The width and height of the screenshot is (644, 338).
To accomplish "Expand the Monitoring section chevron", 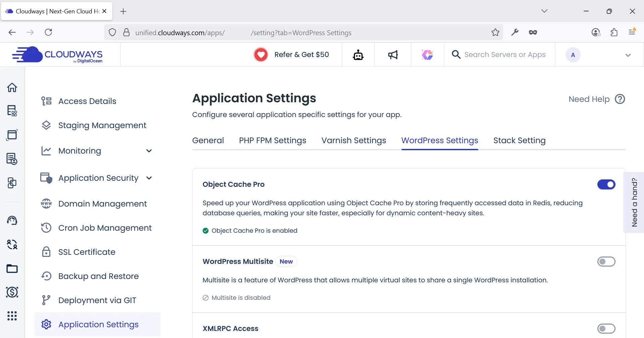I will point(149,151).
